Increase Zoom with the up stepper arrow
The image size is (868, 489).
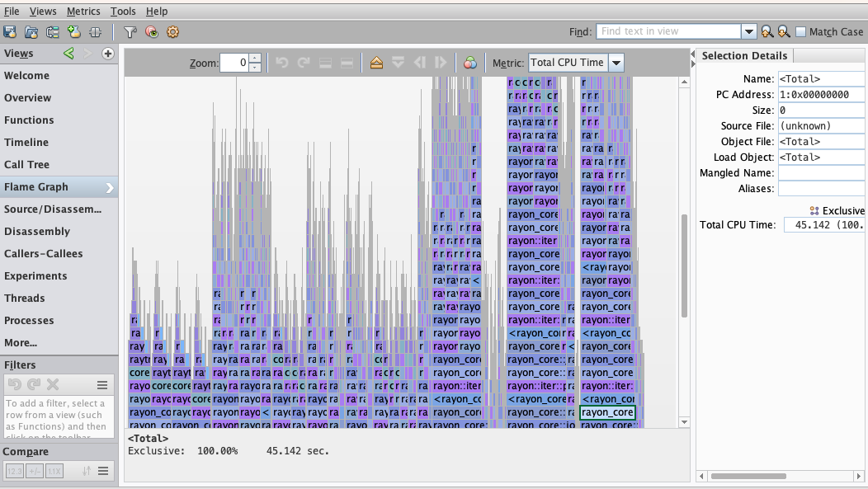255,59
